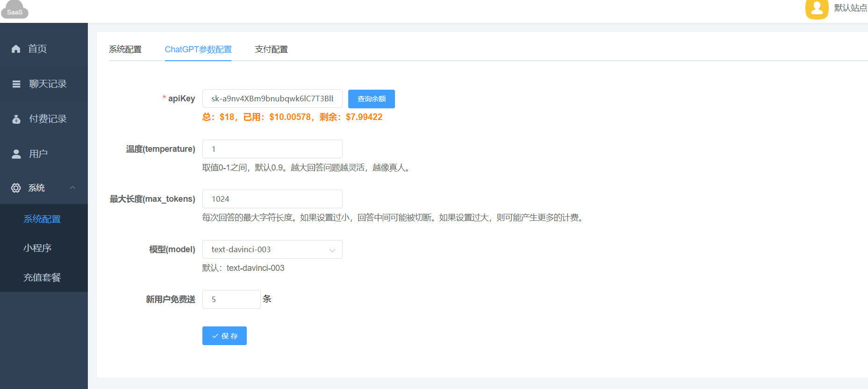Open the 首页 menu item
Viewport: 868px width, 389px height.
pyautogui.click(x=44, y=49)
